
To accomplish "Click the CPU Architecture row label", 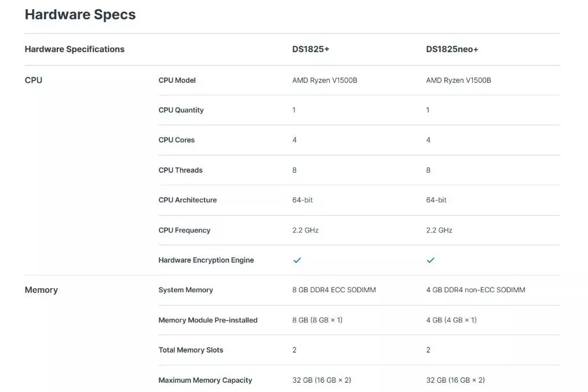I will tap(188, 200).
